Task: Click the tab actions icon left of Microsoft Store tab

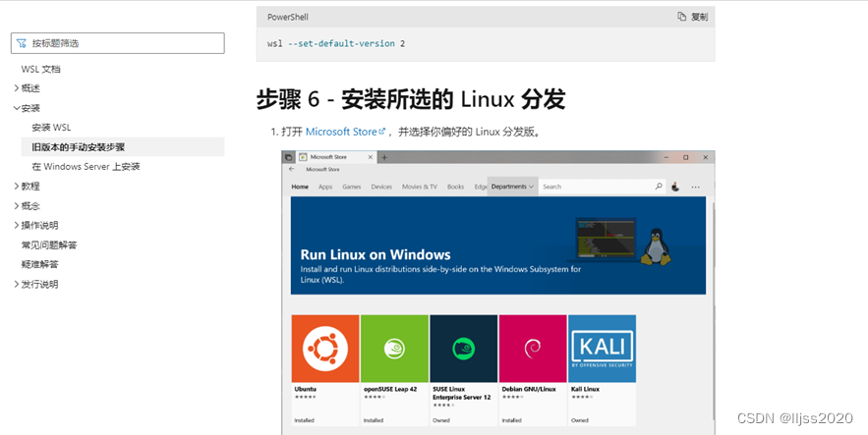Action: [x=288, y=157]
